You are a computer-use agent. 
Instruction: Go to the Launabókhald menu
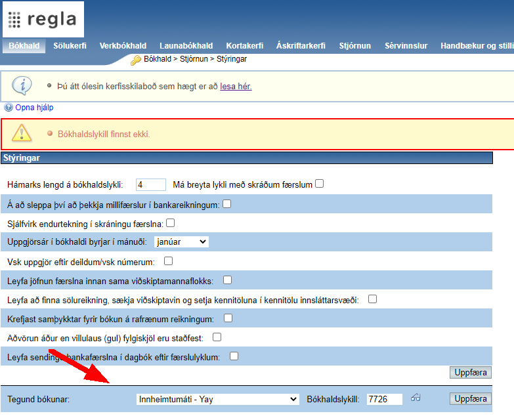(186, 46)
